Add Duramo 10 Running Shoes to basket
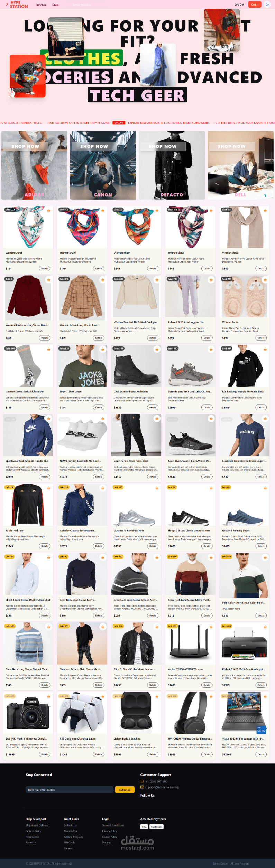The width and height of the screenshot is (275, 868). click(157, 488)
